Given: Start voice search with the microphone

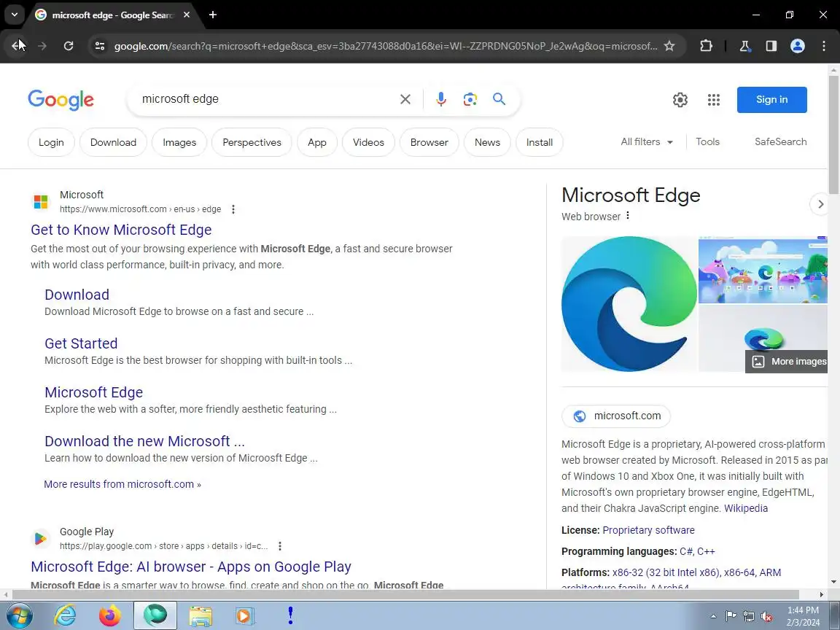Looking at the screenshot, I should click(441, 99).
